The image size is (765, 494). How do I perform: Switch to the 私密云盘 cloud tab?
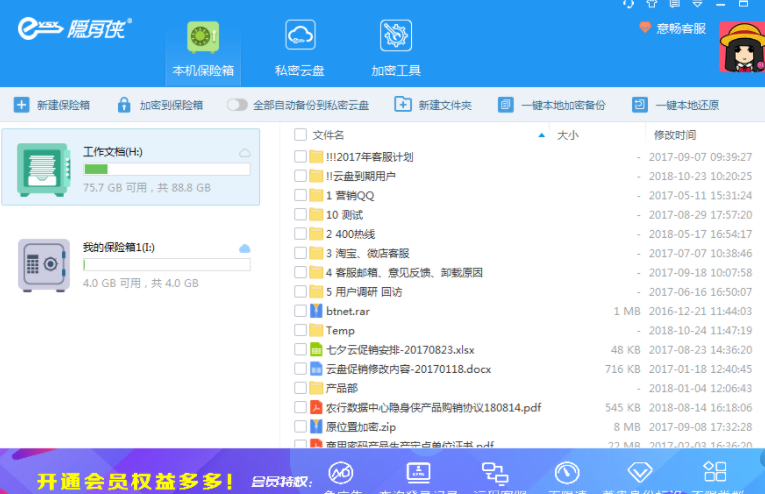(299, 48)
